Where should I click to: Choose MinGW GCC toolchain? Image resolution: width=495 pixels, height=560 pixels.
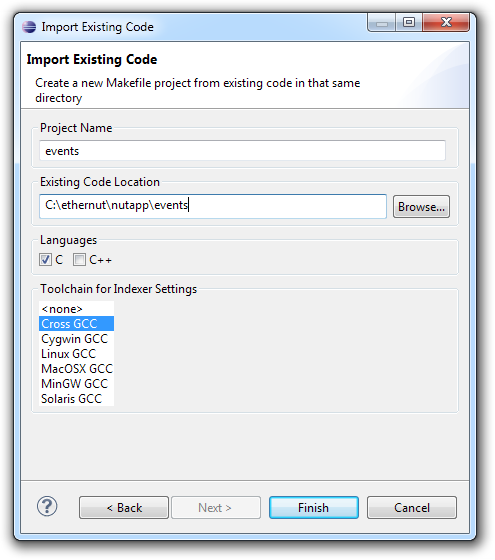(x=76, y=384)
